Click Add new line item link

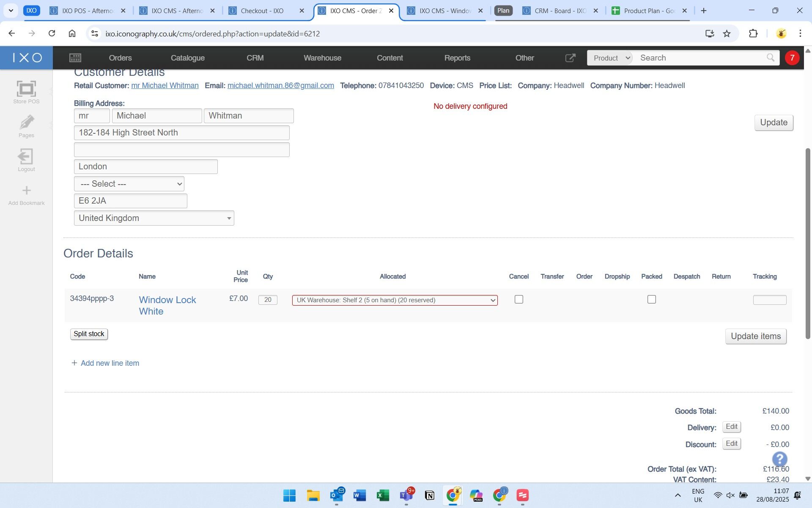110,364
